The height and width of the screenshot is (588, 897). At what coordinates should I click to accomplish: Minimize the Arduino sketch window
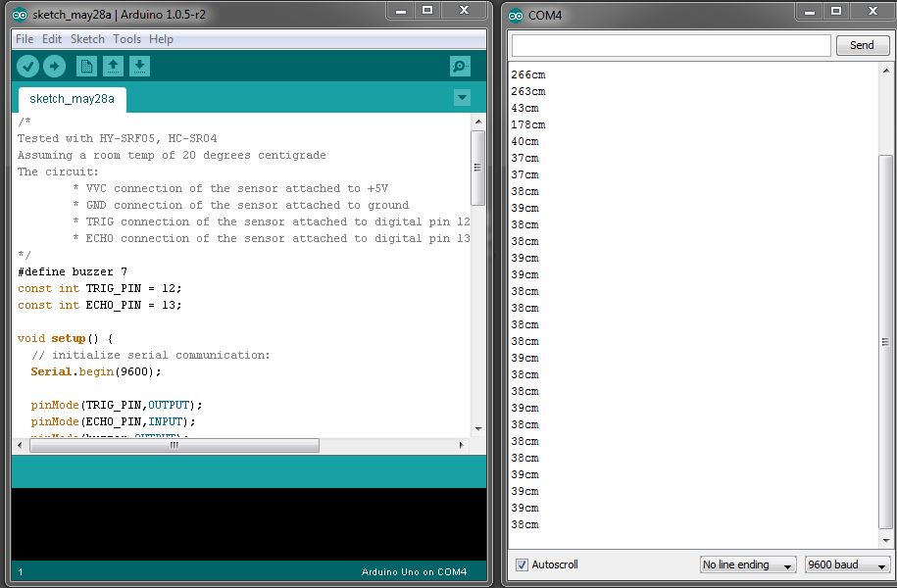[x=401, y=11]
